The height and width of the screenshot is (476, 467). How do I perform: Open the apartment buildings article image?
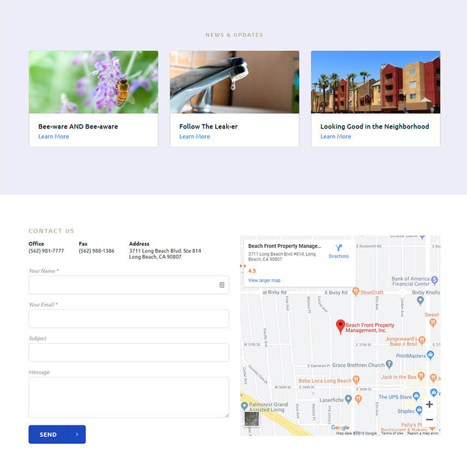[x=375, y=82]
